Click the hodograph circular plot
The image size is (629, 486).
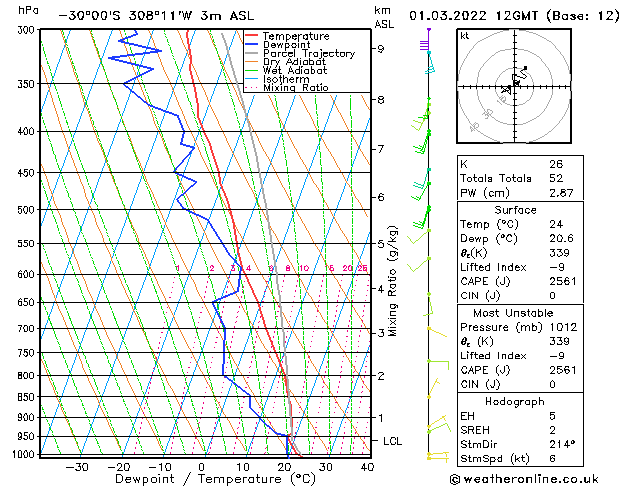click(x=514, y=86)
